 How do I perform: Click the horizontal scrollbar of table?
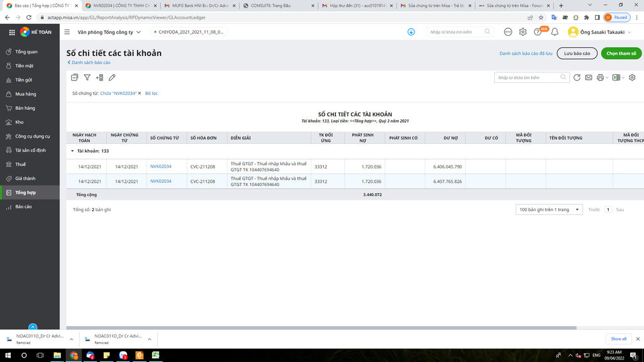[x=321, y=327]
